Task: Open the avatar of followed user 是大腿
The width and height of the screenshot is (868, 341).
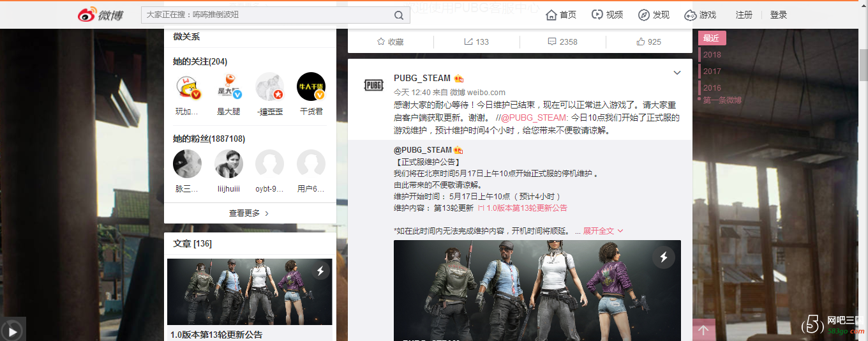Action: point(228,87)
